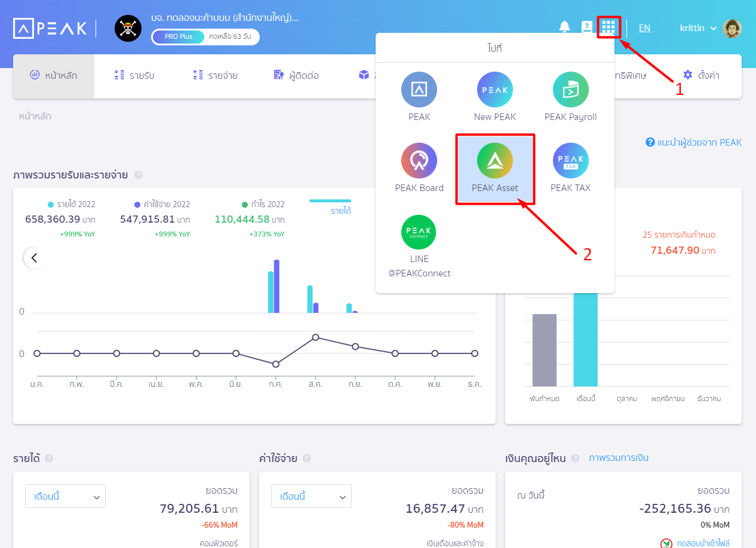Viewport: 756px width, 548px height.
Task: Click the พ้นกำหนด gray bar
Action: coord(545,350)
